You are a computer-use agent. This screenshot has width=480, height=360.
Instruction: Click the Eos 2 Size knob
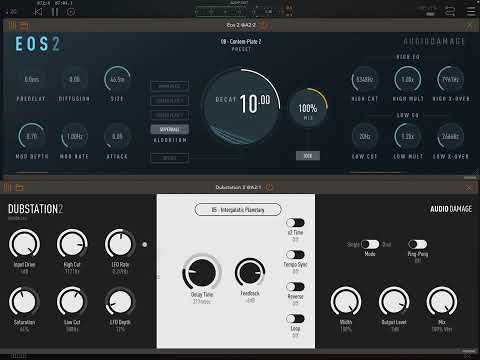pyautogui.click(x=117, y=79)
